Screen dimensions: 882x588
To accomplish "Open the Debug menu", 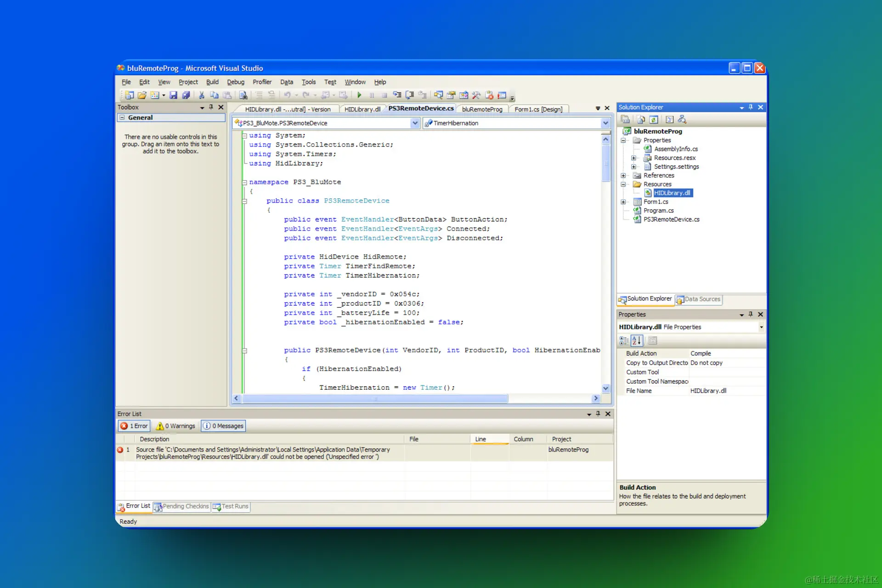I will click(235, 82).
